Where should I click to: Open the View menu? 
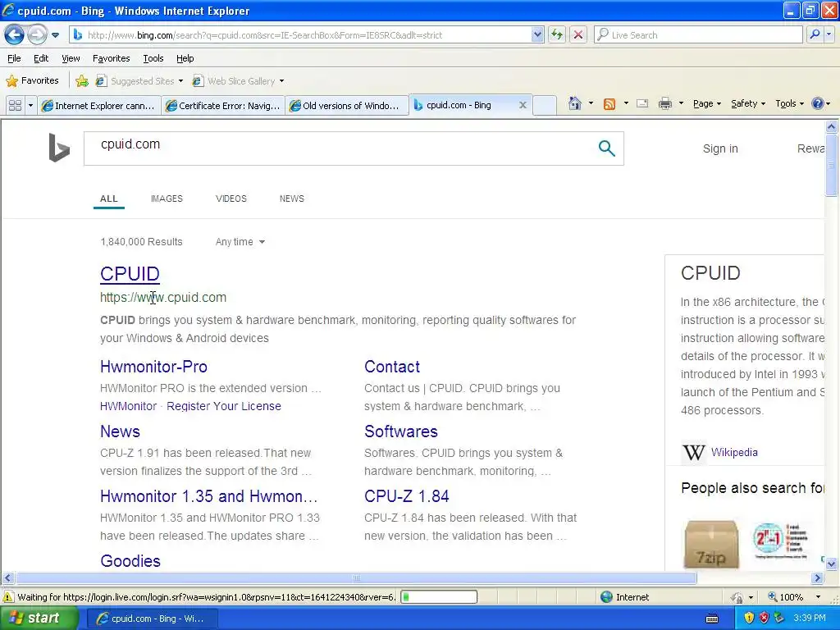point(71,58)
